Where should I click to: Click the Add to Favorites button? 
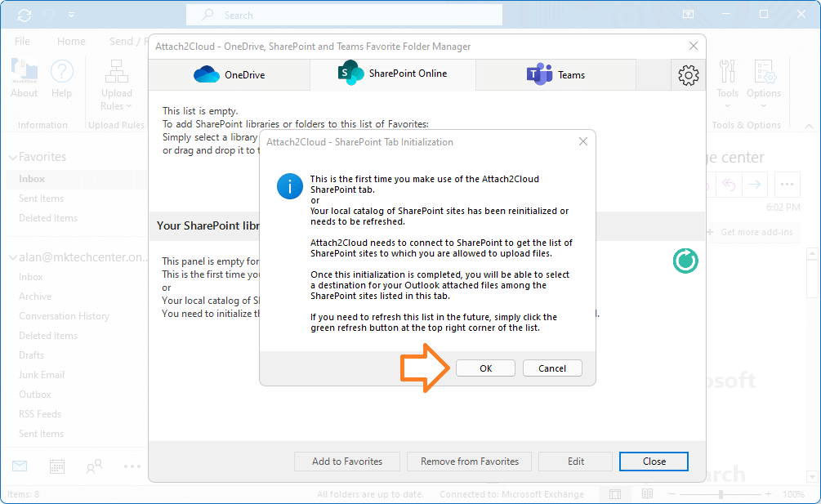[346, 461]
